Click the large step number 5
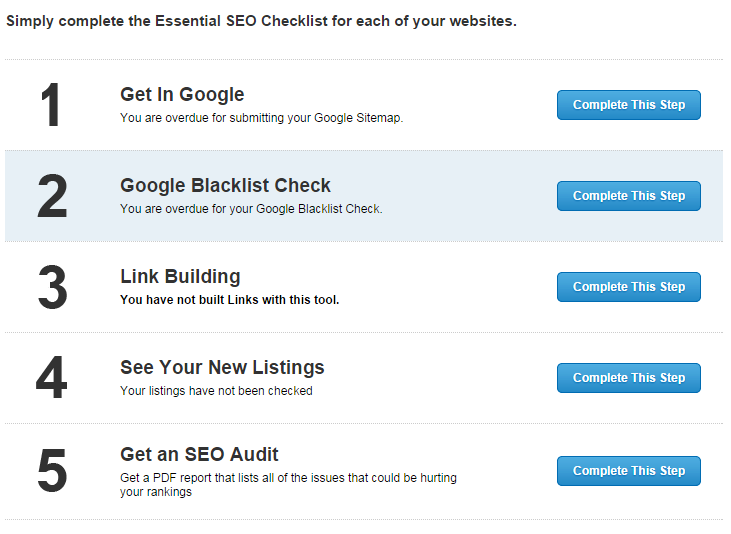Viewport: 731px width, 534px height. (x=51, y=471)
